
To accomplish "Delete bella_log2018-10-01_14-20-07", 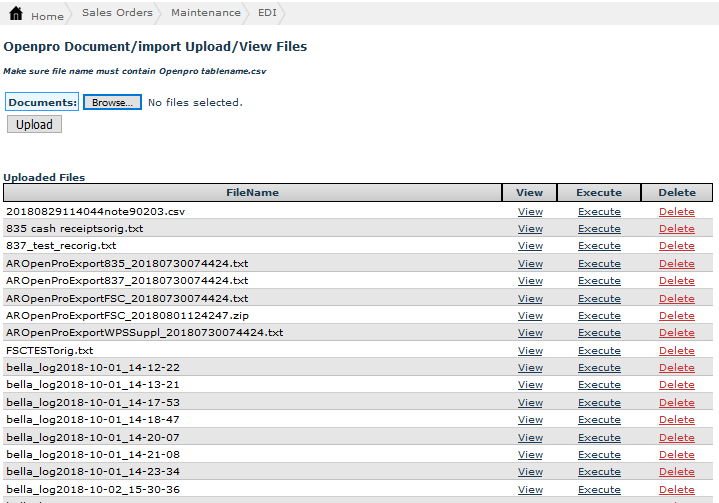I will (676, 437).
